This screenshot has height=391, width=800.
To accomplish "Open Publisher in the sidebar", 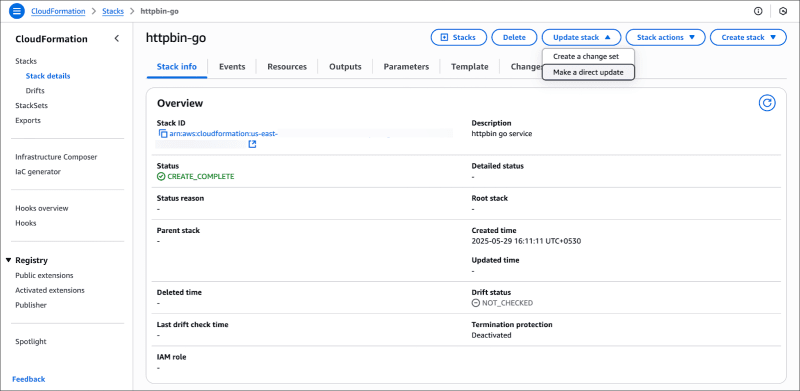I will coord(31,305).
